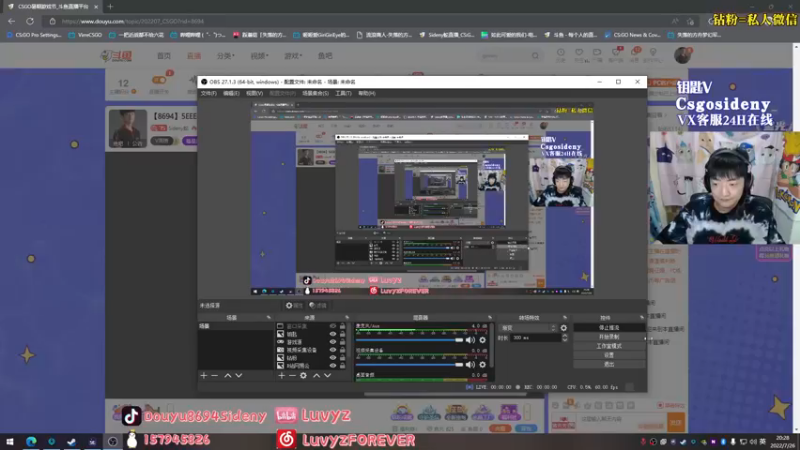This screenshot has width=800, height=450.
Task: Click the audio mixer vertical scrollbar
Action: coord(492,345)
